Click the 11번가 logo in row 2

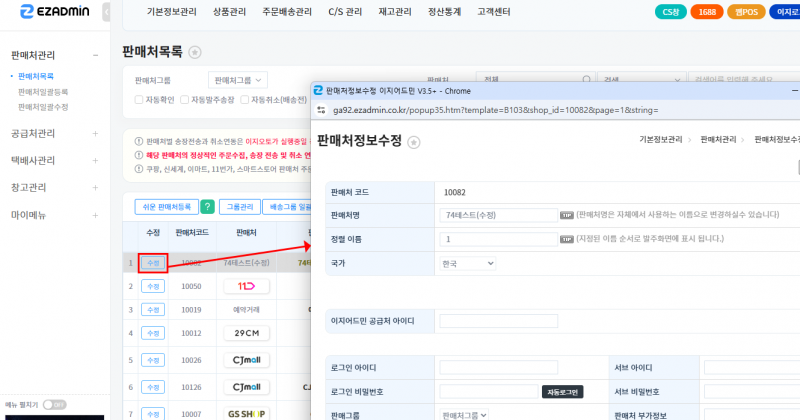[246, 286]
